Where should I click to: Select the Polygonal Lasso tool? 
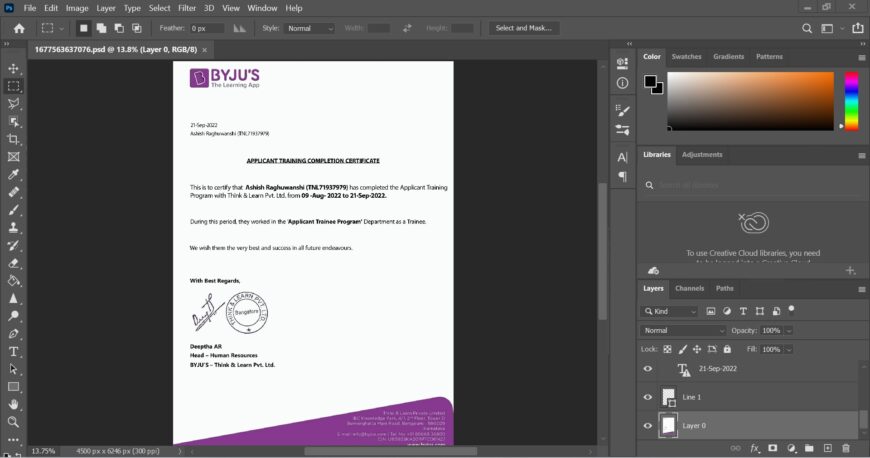(13, 104)
